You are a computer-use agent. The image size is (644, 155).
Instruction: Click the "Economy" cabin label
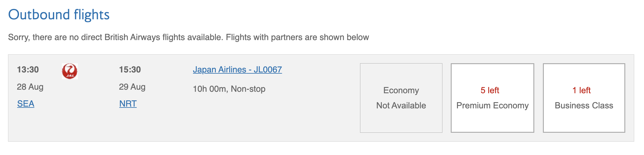401,90
